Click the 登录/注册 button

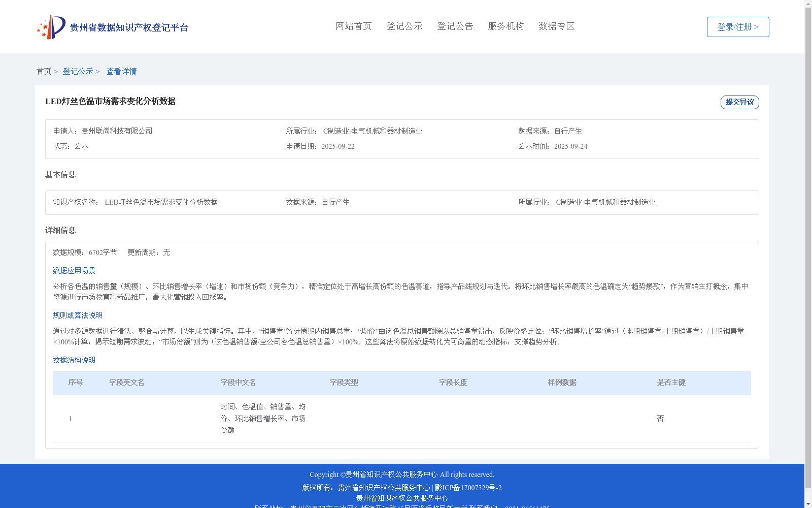(738, 27)
